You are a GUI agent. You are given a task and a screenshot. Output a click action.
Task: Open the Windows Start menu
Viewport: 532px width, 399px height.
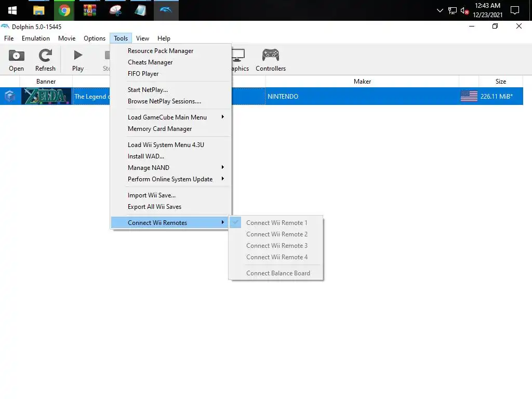[x=12, y=10]
